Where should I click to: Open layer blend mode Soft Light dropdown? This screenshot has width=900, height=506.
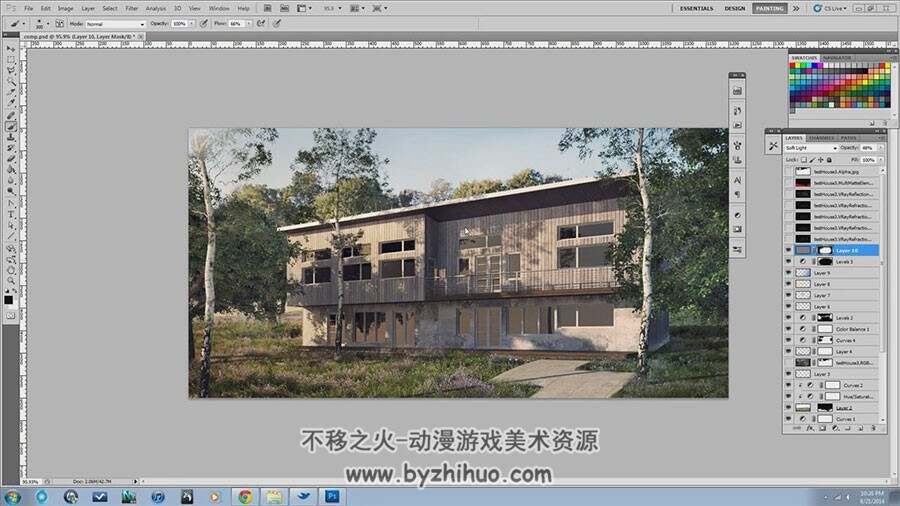click(811, 148)
